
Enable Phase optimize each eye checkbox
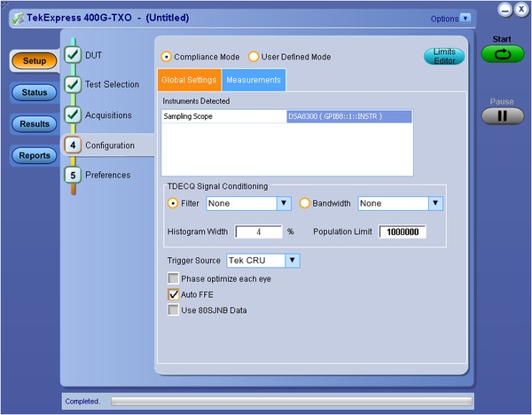[x=174, y=278]
